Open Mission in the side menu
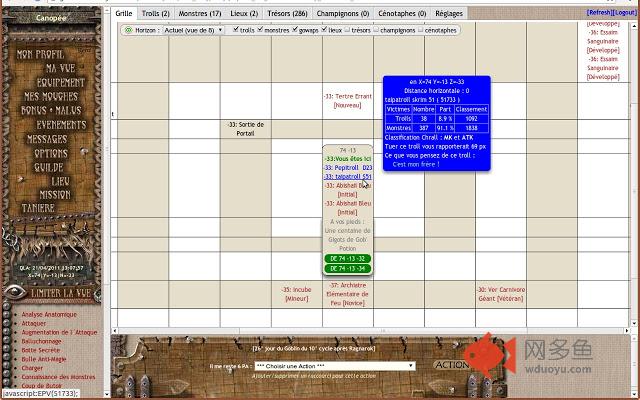 pos(55,195)
